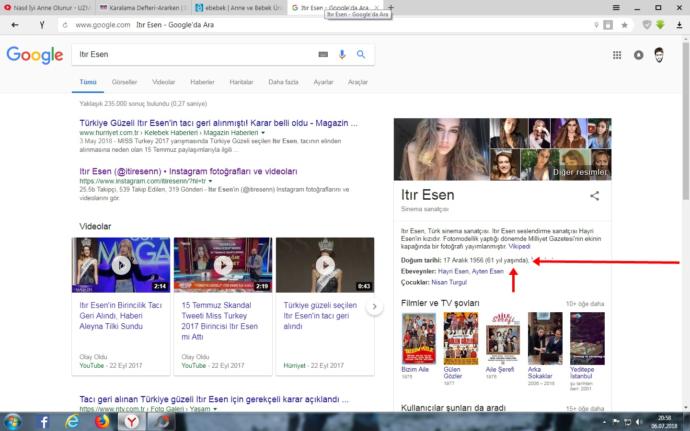Open Google apps grid icon
Image resolution: width=690 pixels, height=431 pixels.
617,55
